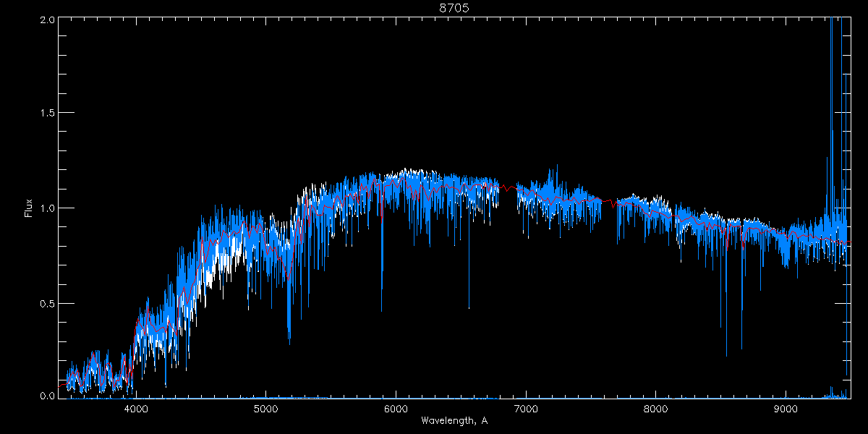Select the 1.0 flux tick label

46,208
